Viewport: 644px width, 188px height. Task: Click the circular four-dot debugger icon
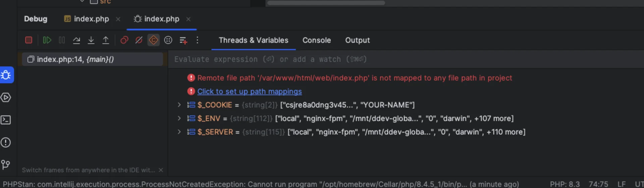pyautogui.click(x=168, y=40)
